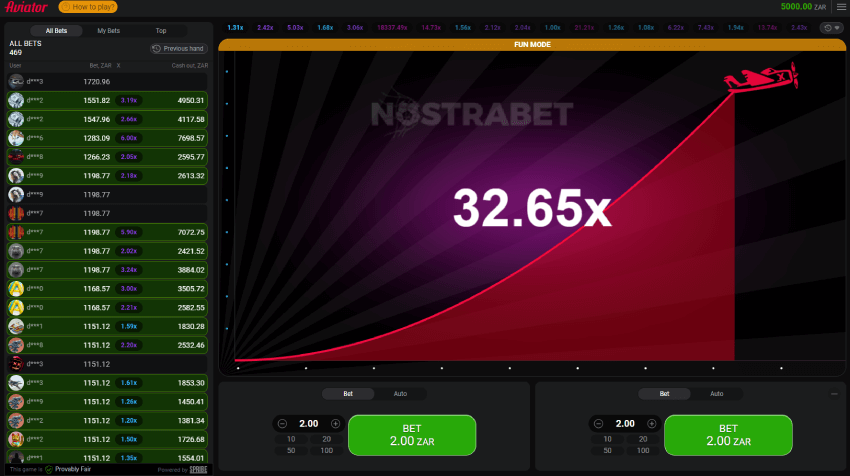
Task: Click avatar of d***8 with 1266.23 bet
Action: click(16, 157)
